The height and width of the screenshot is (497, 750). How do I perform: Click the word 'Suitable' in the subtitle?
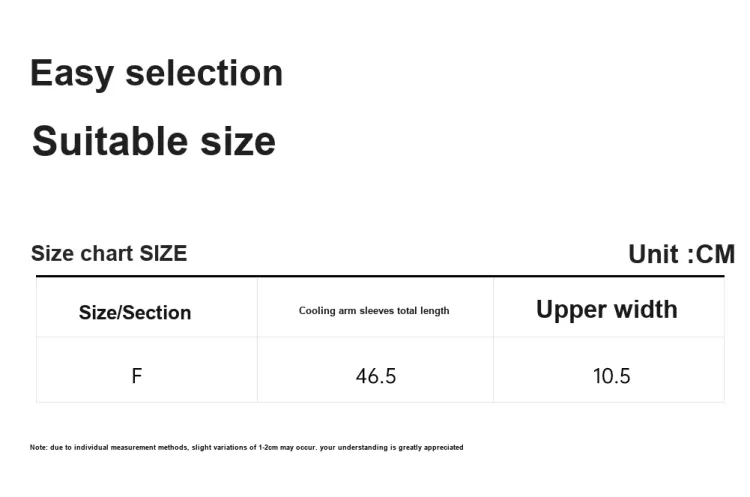pyautogui.click(x=110, y=141)
